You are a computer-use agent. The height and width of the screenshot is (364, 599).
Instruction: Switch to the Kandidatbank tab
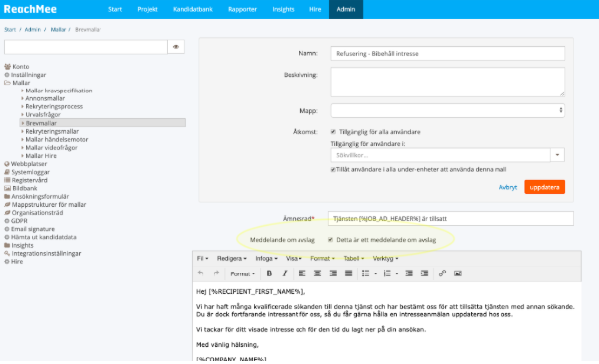[x=193, y=9]
